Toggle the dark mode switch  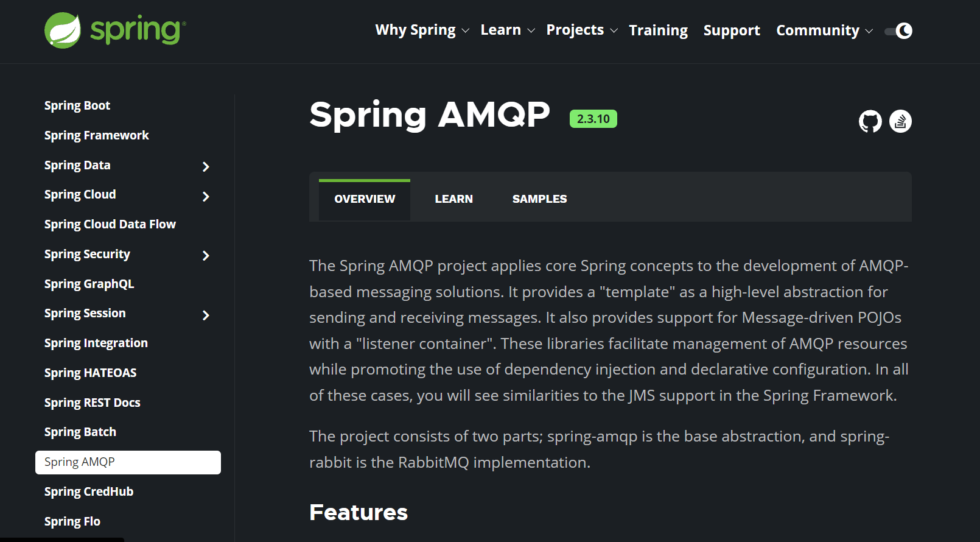pyautogui.click(x=899, y=30)
